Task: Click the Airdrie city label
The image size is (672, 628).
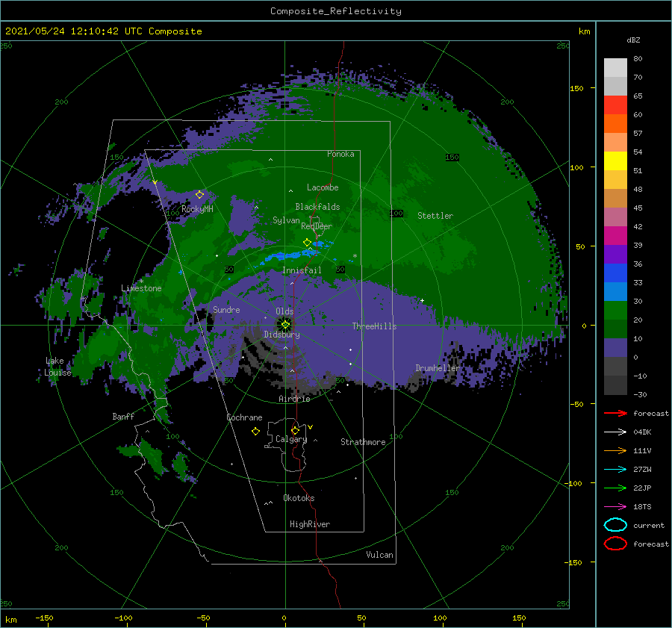Action: [294, 399]
